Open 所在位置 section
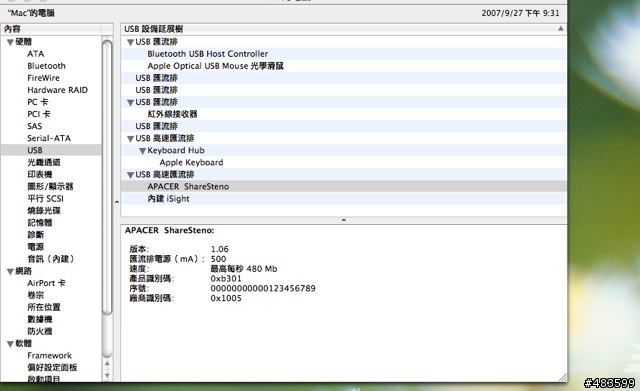Viewport: 640px width, 391px height. coord(44,307)
